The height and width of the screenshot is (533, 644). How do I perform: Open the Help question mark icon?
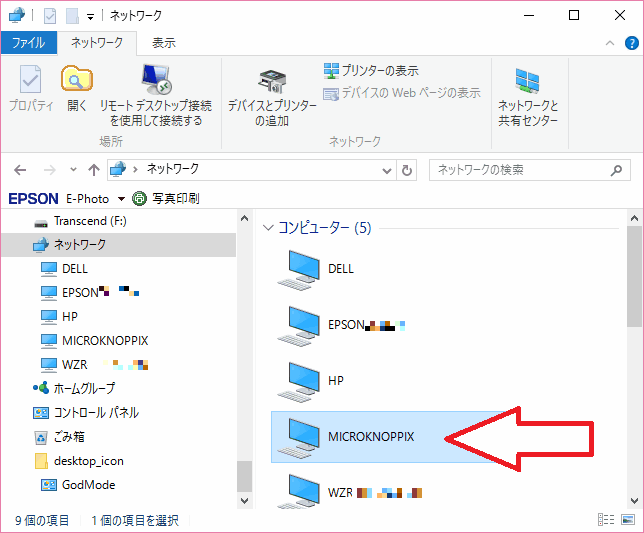pos(631,43)
